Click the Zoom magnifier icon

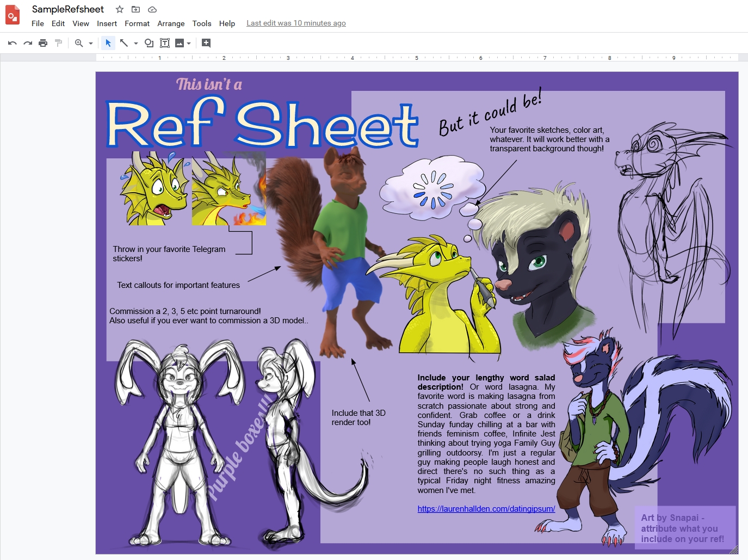click(x=79, y=43)
